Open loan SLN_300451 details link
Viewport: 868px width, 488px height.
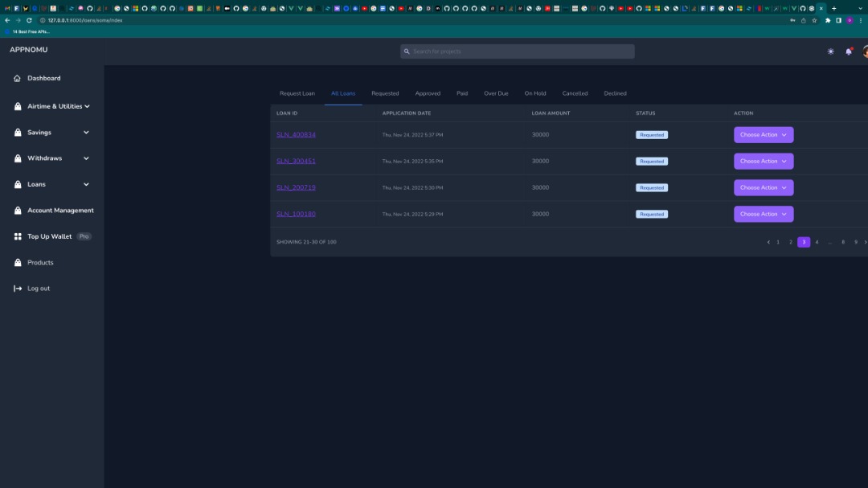click(294, 161)
